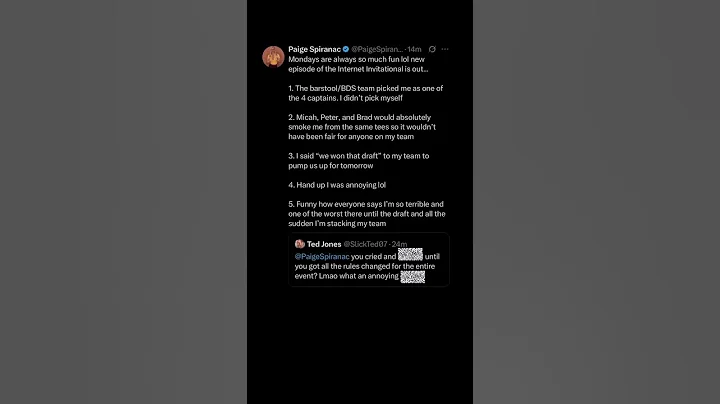Click the first censored word block
This screenshot has height=404, width=720.
click(410, 255)
